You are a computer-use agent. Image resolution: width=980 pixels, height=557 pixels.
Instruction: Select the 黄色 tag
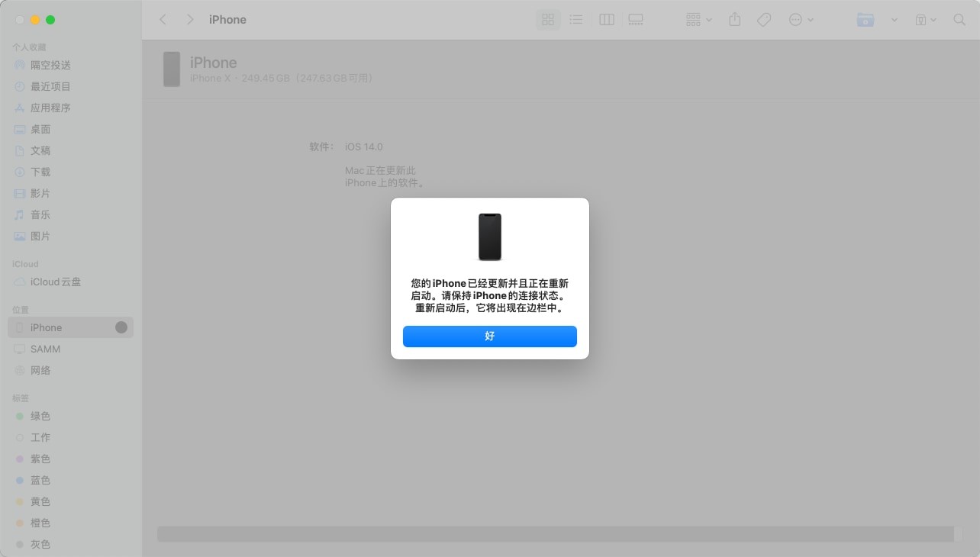click(x=70, y=502)
